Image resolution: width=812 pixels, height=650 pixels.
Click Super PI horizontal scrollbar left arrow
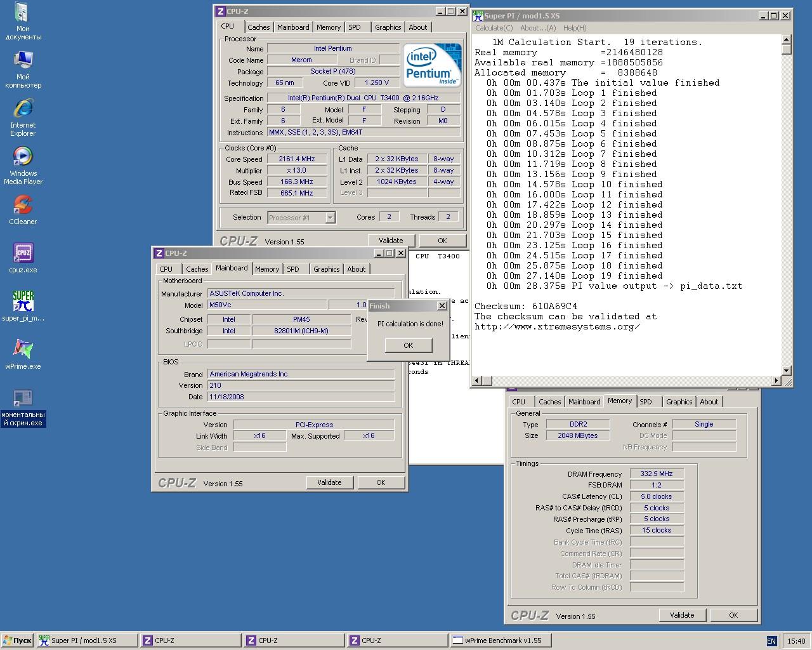pos(477,381)
